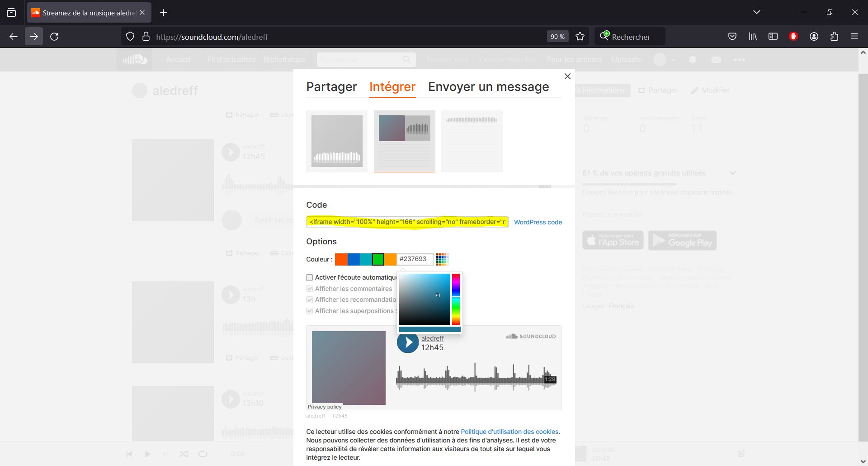Pick the orange color swatch
The width and height of the screenshot is (868, 466).
click(x=341, y=259)
